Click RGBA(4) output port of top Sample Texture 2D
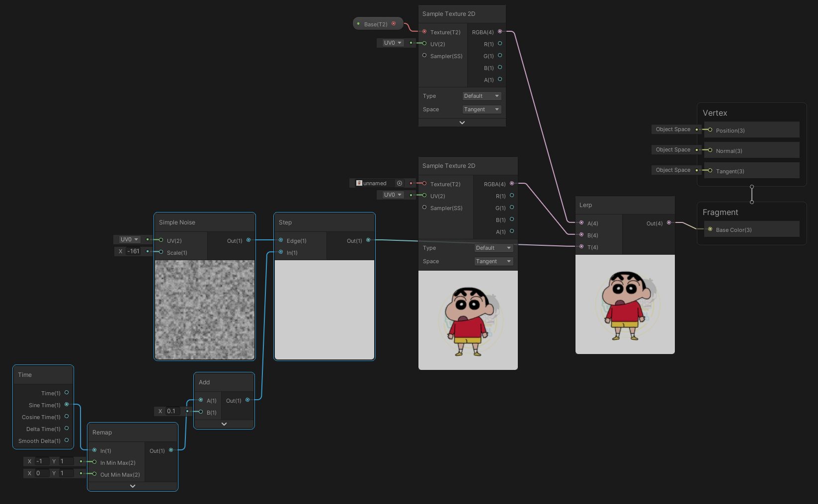818x504 pixels. coord(500,31)
